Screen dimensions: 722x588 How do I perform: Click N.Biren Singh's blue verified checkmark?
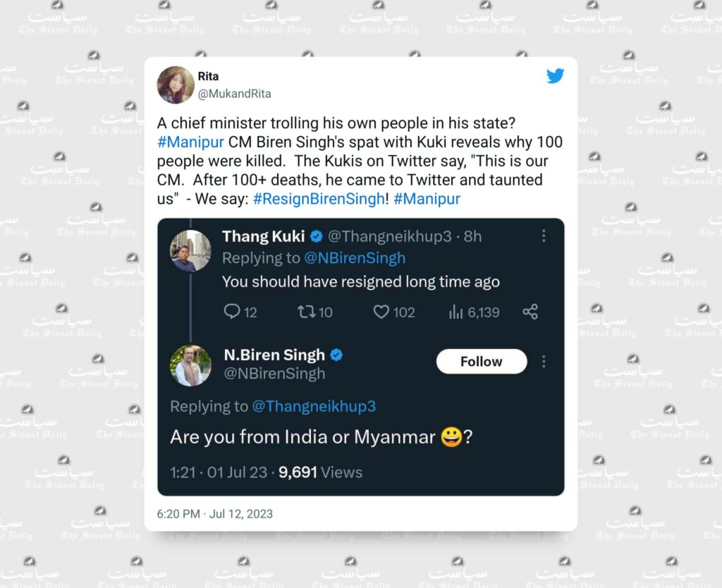click(x=336, y=355)
